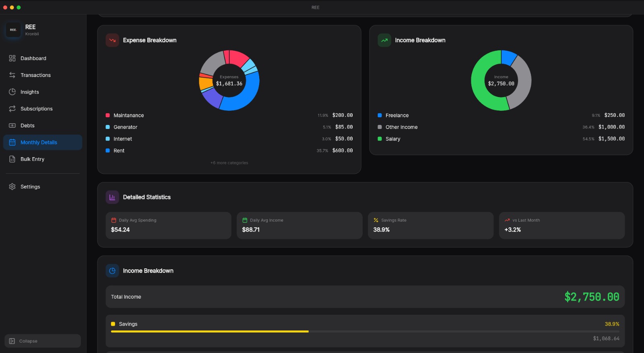The height and width of the screenshot is (353, 644).
Task: Click the lower Income Breakdown pie icon
Action: (112, 271)
